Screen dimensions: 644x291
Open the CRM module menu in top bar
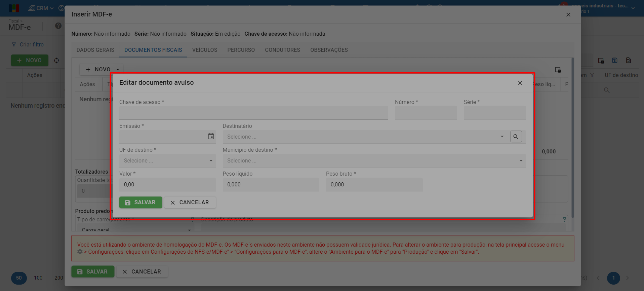click(x=41, y=8)
